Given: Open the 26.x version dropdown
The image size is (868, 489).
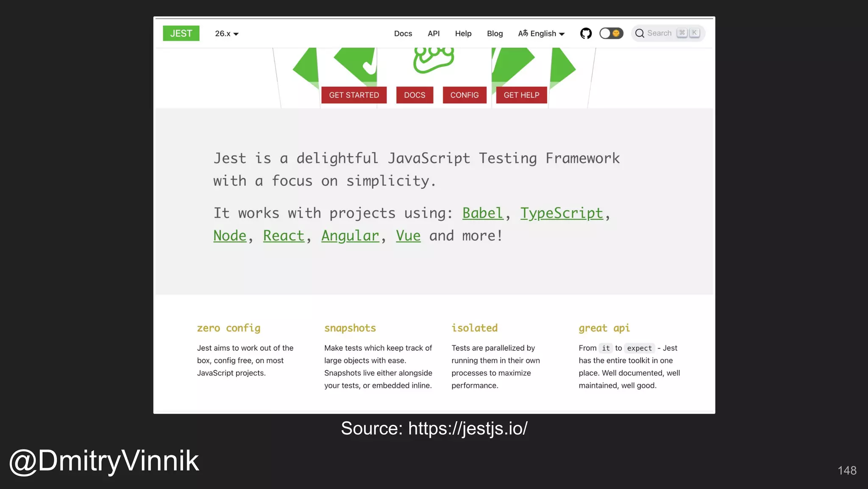Looking at the screenshot, I should tap(227, 34).
